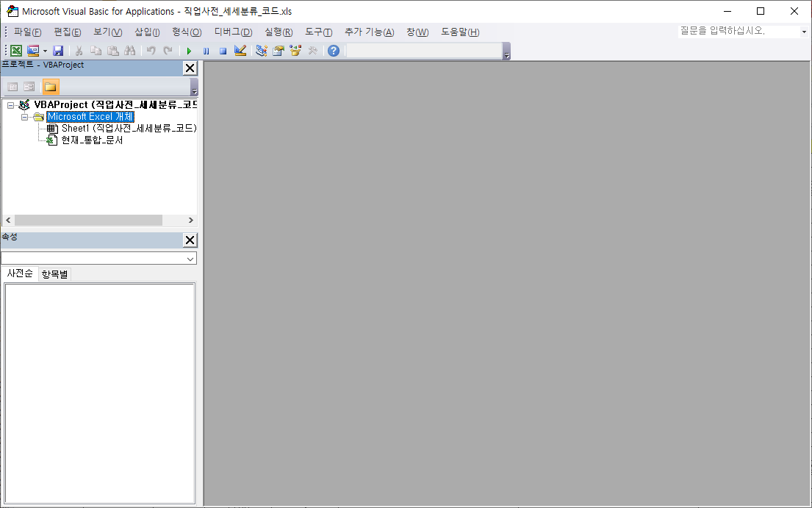Image resolution: width=812 pixels, height=508 pixels.
Task: Toggle Design Mode icon
Action: tap(240, 51)
